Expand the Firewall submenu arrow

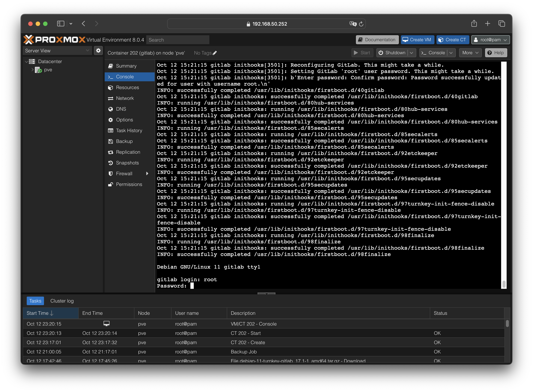[147, 174]
